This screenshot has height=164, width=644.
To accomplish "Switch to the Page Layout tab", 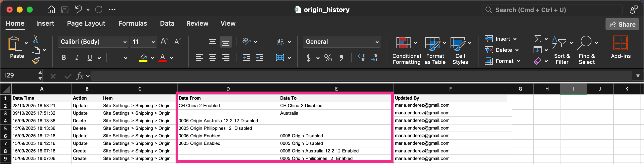I will tap(86, 23).
